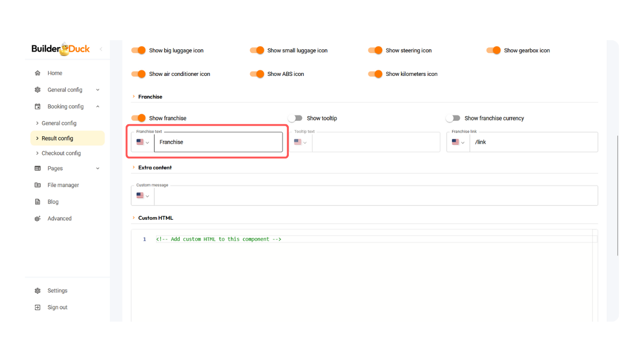Click the Blog document icon

(x=38, y=202)
